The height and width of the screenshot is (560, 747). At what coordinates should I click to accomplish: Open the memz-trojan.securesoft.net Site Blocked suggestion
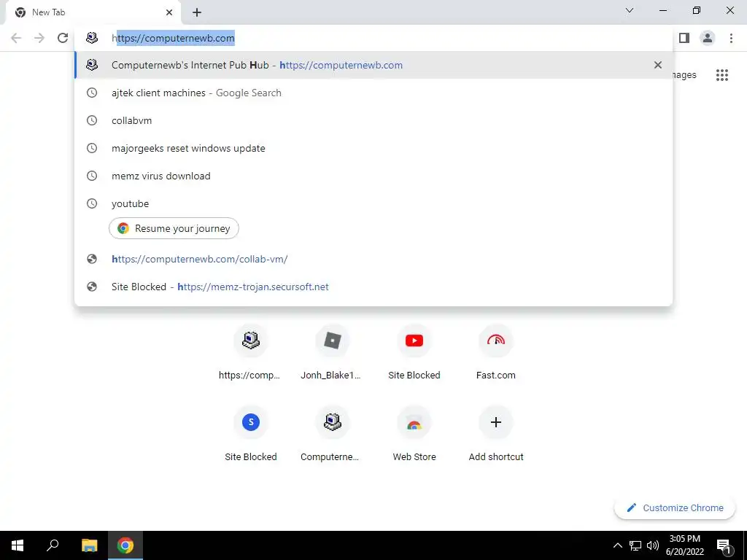(x=373, y=287)
